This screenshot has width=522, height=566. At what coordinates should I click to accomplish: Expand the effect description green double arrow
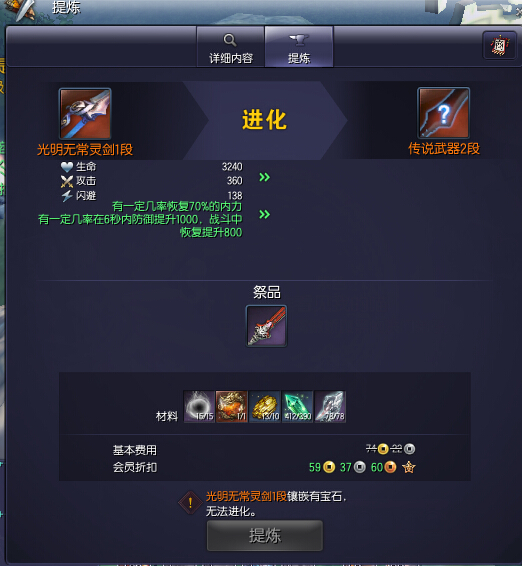click(265, 214)
